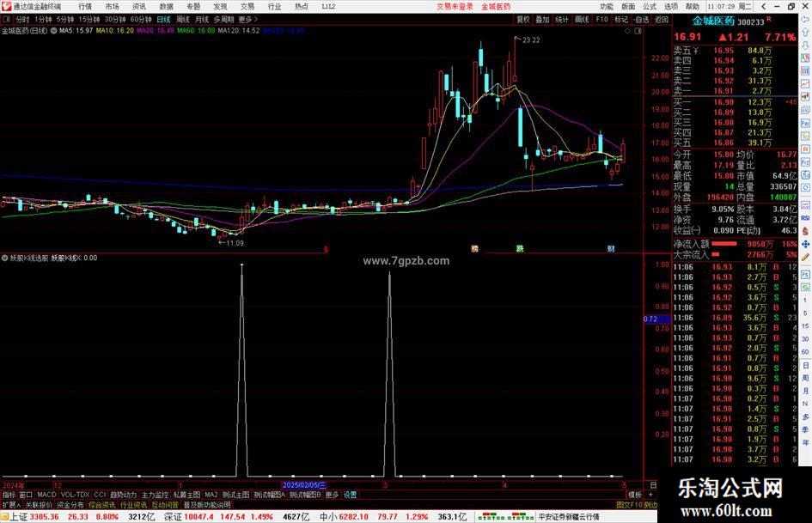
Task: Select the VOL-TDX indicator tab
Action: [x=75, y=495]
